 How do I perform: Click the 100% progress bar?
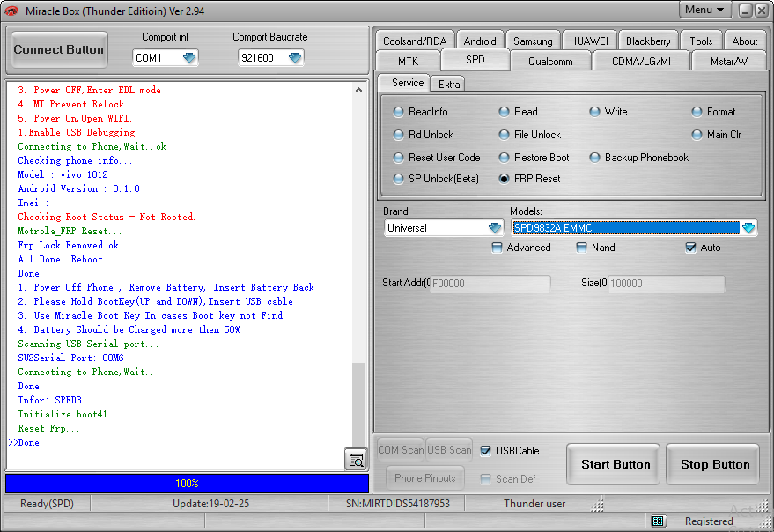187,483
